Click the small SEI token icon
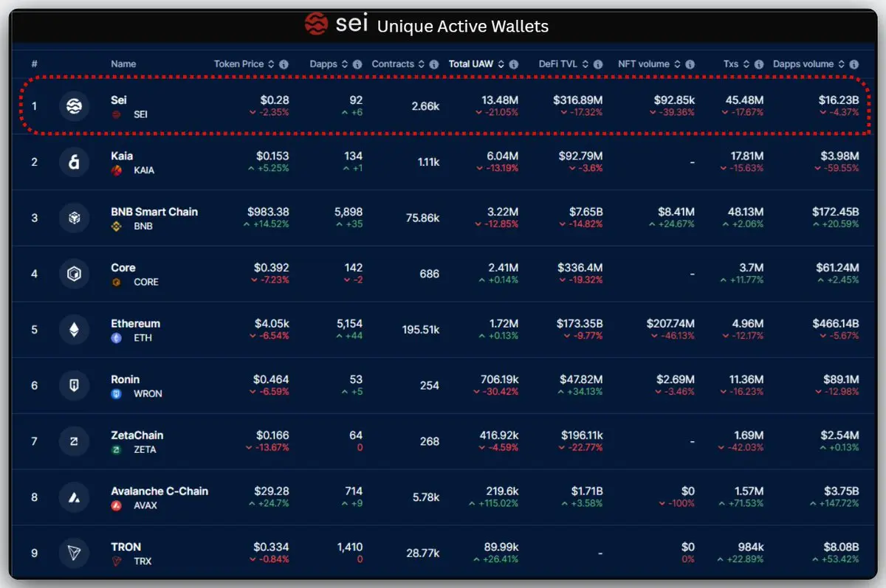The height and width of the screenshot is (588, 886). (x=116, y=114)
